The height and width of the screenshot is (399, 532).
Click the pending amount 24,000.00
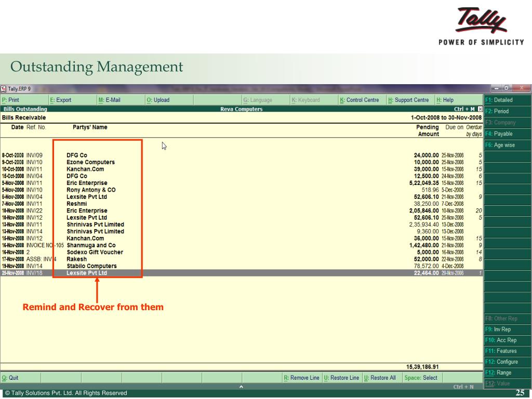(426, 155)
